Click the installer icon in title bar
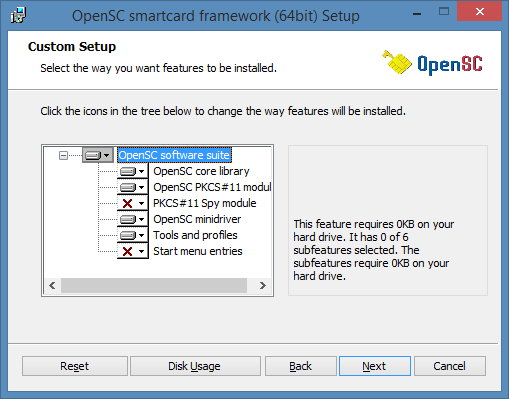Screen dimensions: 509x399 tap(18, 16)
